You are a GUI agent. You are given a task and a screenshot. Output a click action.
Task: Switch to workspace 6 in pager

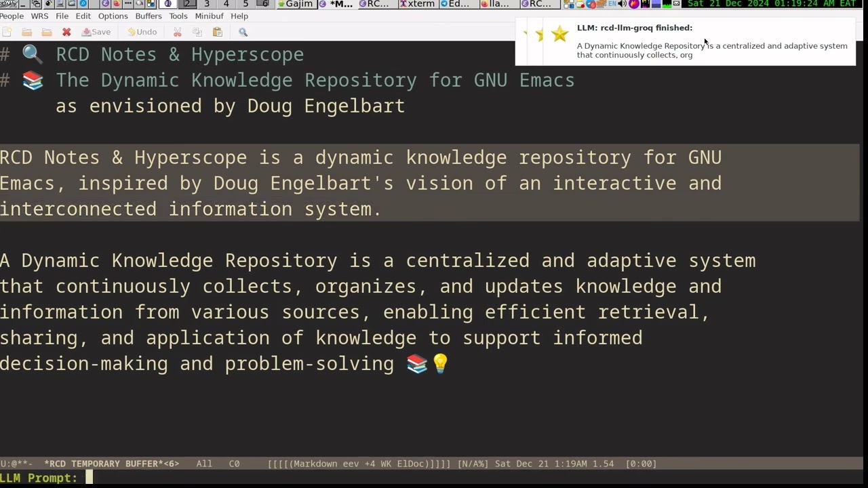point(264,4)
